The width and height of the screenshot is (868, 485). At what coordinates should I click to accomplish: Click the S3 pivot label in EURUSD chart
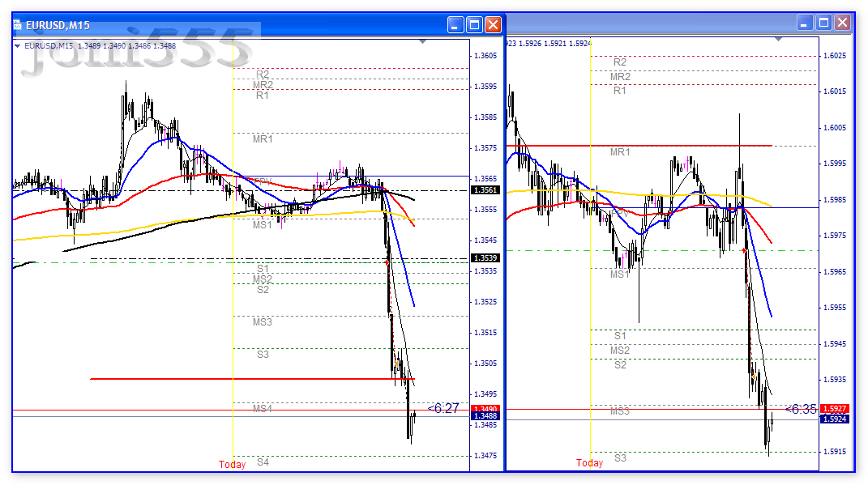[263, 354]
